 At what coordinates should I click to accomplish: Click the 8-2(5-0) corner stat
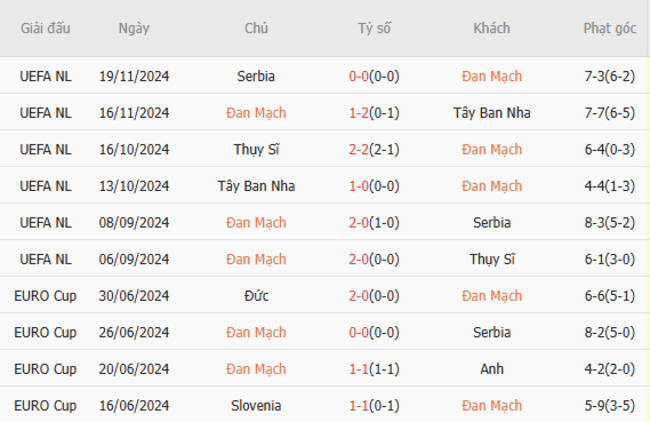609,333
